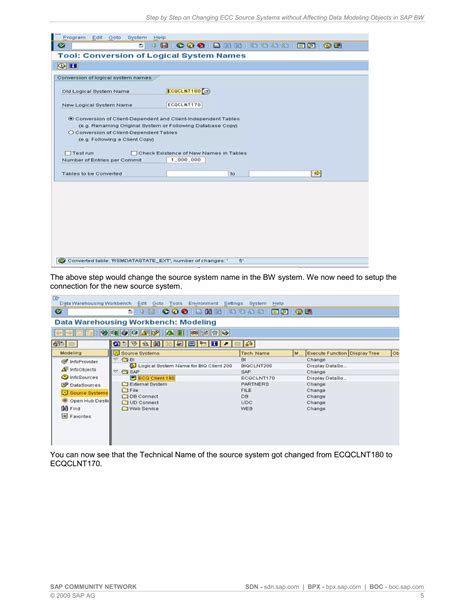Enable the Test run checkbox

[x=68, y=153]
